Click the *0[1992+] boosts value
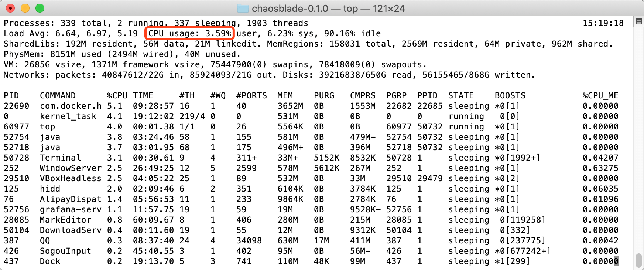644x270 pixels. pyautogui.click(x=518, y=158)
